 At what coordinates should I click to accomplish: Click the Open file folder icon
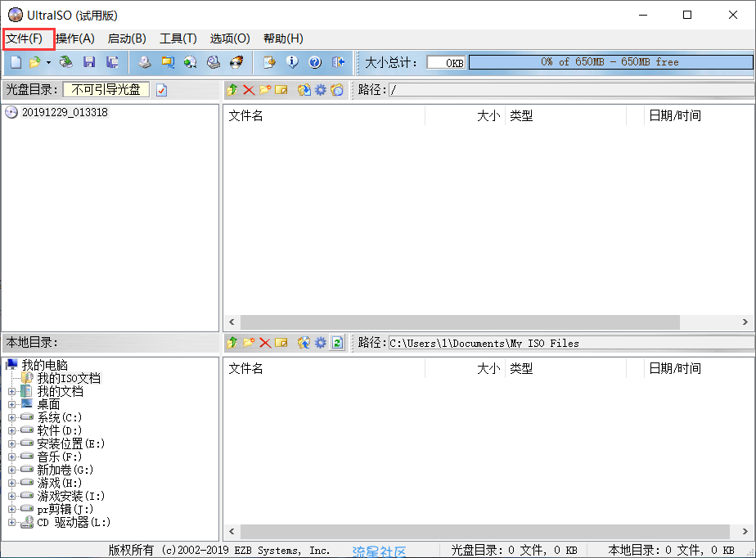34,62
